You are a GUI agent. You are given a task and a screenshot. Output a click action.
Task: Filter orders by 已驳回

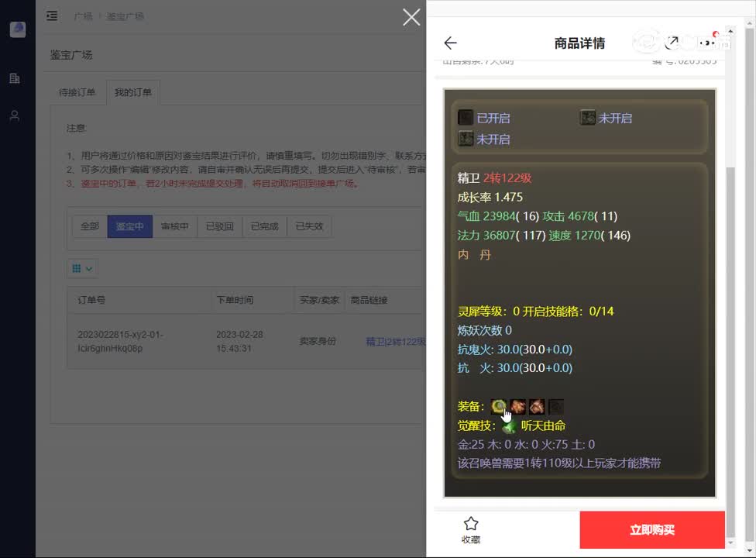(x=219, y=226)
